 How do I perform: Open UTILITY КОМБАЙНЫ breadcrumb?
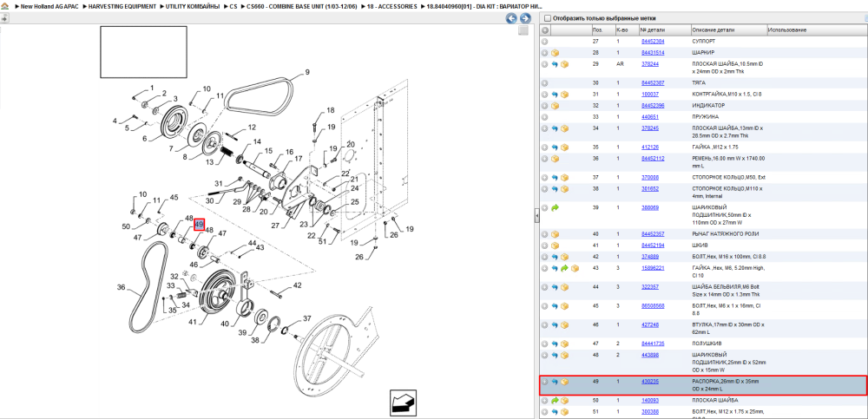193,7
